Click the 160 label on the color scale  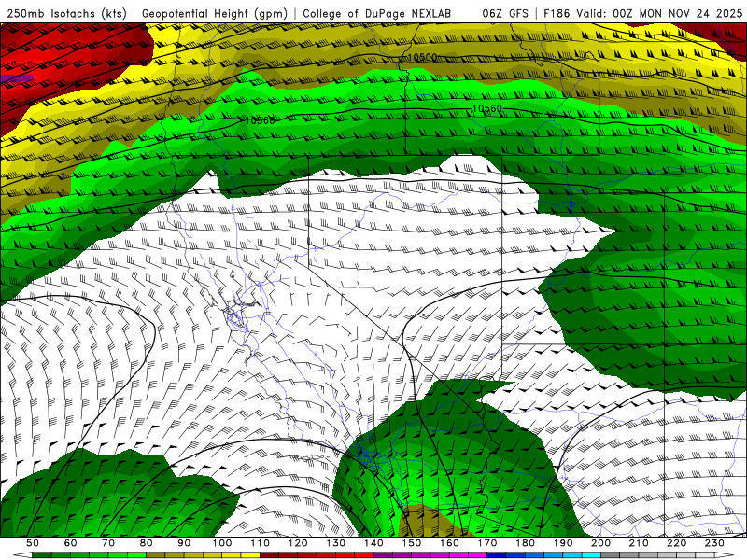pyautogui.click(x=449, y=543)
